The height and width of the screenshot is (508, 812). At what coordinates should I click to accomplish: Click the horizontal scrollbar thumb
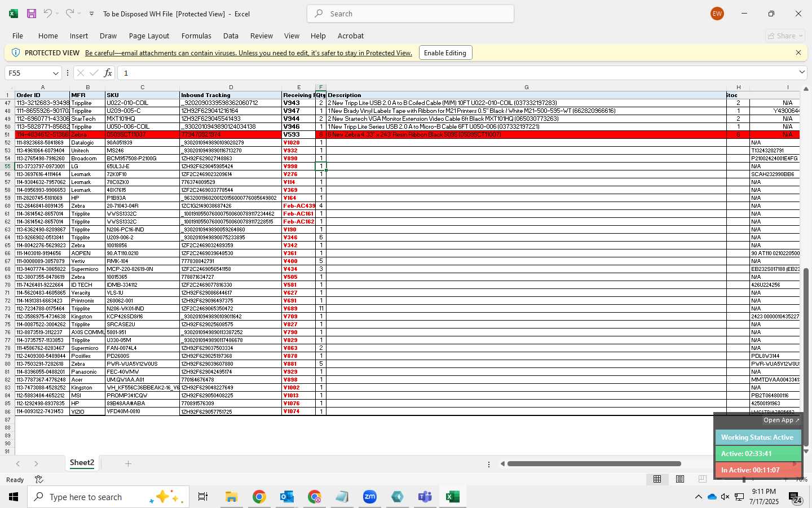(594, 464)
